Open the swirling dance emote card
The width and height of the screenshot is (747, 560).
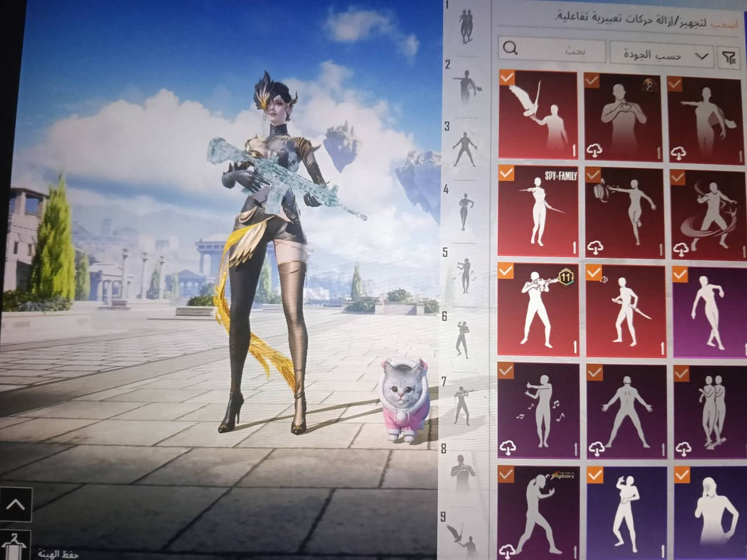[709, 213]
